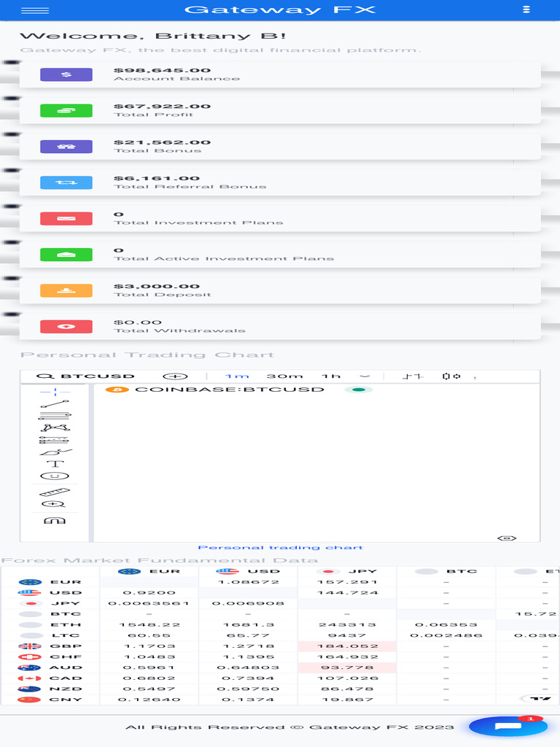Toggle the market status indicator pill

[358, 390]
